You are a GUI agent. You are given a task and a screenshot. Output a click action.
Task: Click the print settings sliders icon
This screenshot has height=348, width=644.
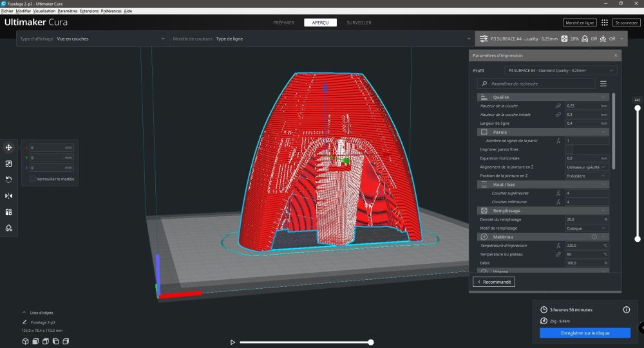484,39
